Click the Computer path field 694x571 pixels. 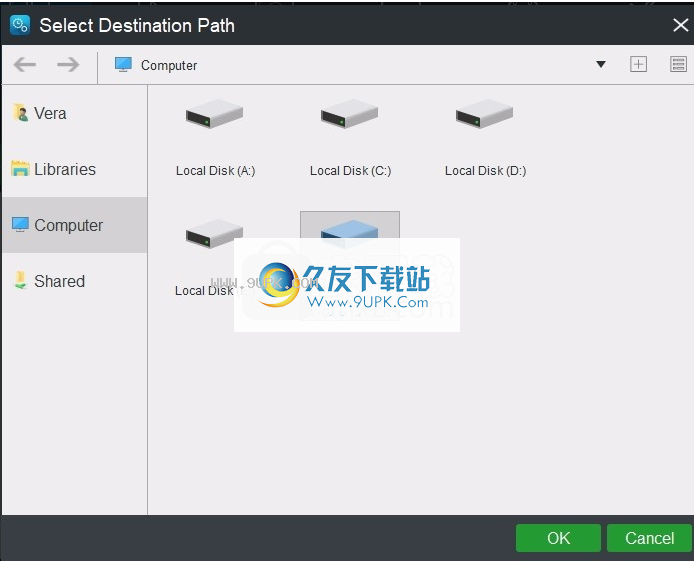[354, 65]
